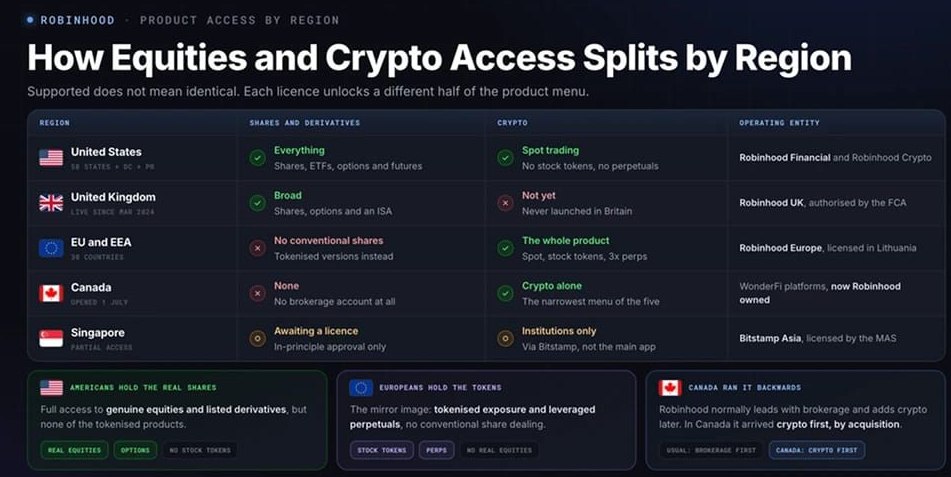Click the Canada flag in the table row
The image size is (951, 477).
pyautogui.click(x=51, y=294)
